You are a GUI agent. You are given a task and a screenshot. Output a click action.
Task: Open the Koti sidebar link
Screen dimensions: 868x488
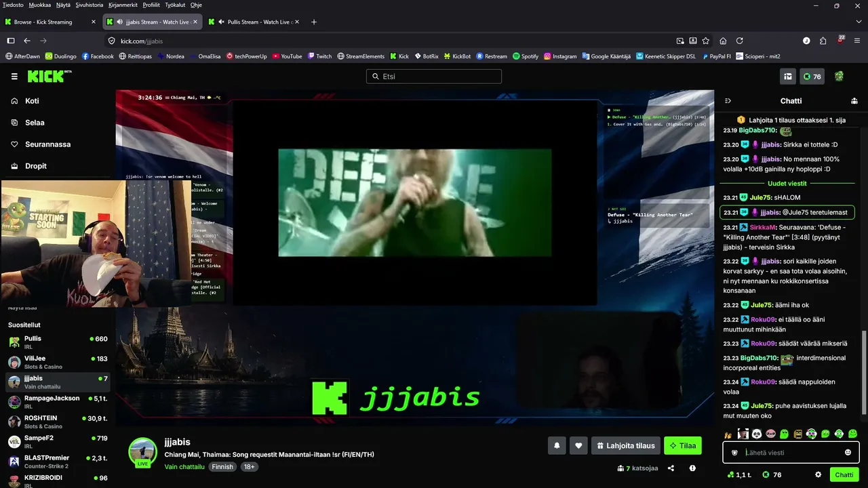pyautogui.click(x=32, y=101)
